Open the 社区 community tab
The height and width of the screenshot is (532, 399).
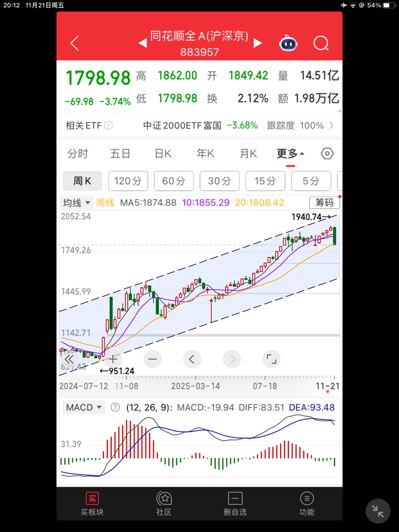pos(164,504)
